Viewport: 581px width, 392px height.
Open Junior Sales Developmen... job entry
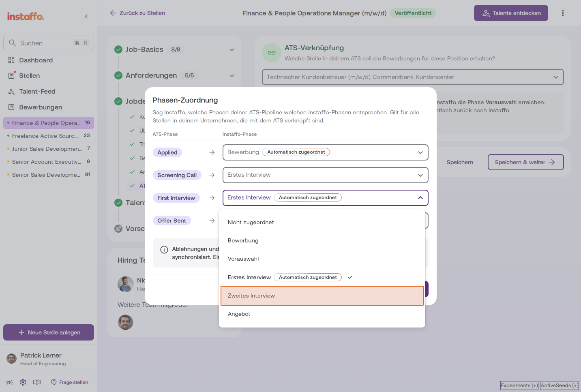pyautogui.click(x=49, y=149)
